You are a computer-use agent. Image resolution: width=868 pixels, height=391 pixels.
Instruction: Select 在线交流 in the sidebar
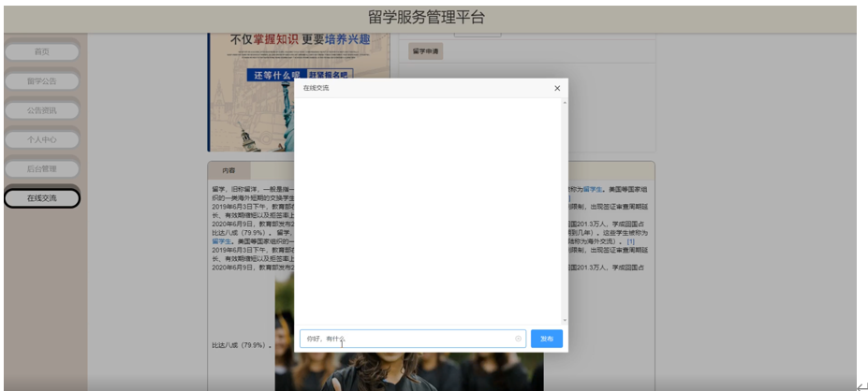42,198
